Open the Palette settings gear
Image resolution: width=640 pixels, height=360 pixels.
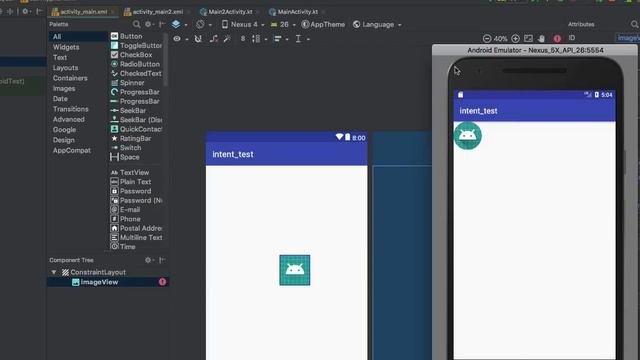pos(149,24)
